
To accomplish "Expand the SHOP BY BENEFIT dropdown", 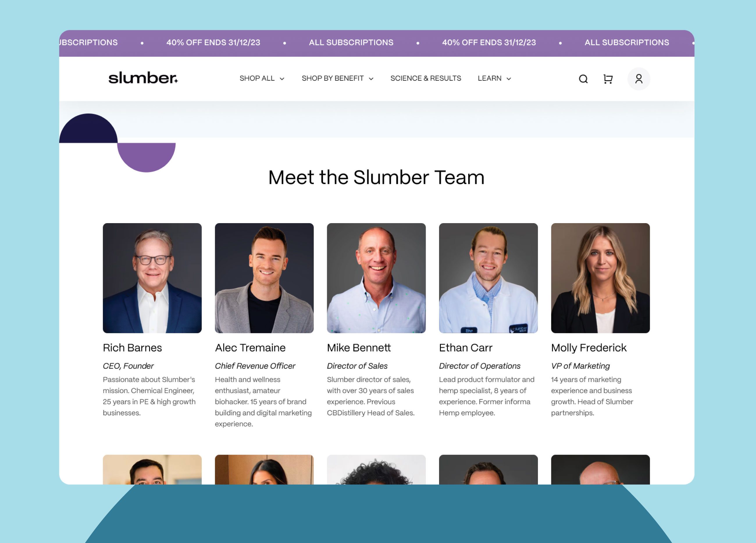I will click(337, 78).
